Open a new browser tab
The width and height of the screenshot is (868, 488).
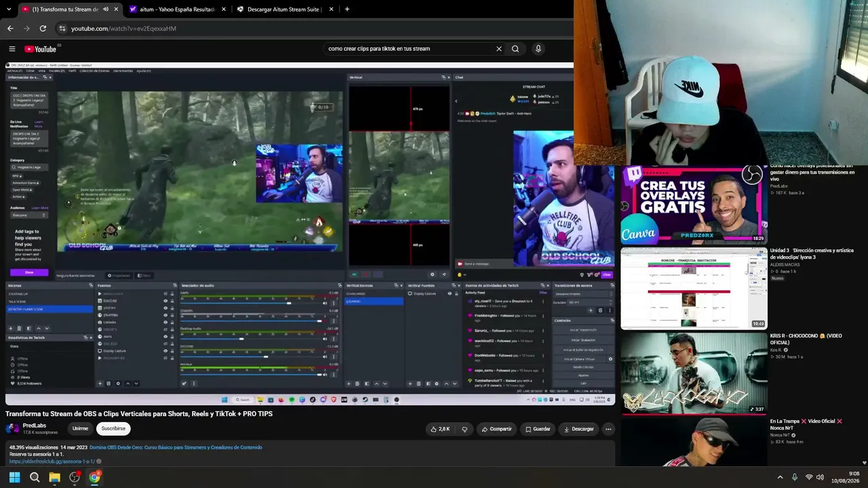pos(347,9)
